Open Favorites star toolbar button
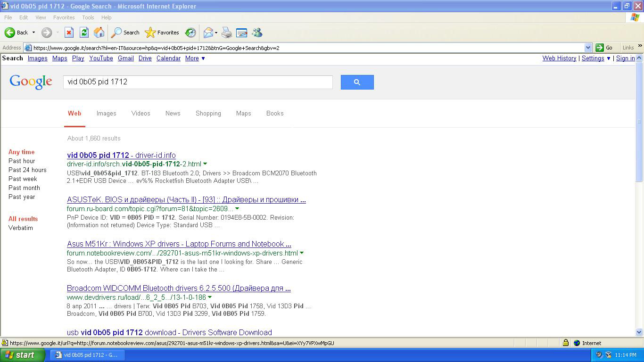644x362 pixels. coord(162,33)
